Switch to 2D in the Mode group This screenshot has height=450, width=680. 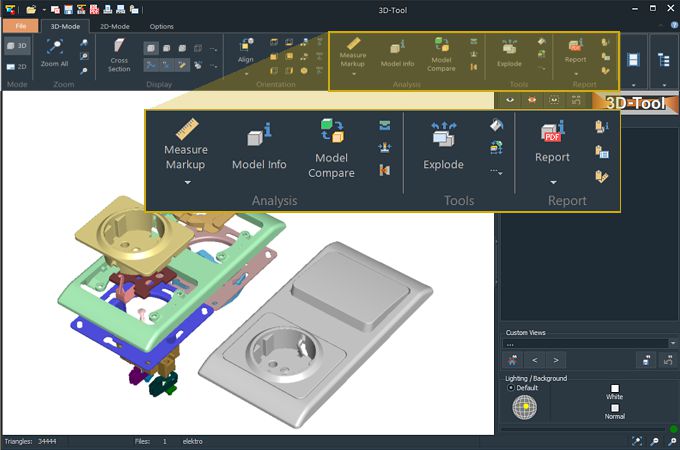click(x=17, y=66)
